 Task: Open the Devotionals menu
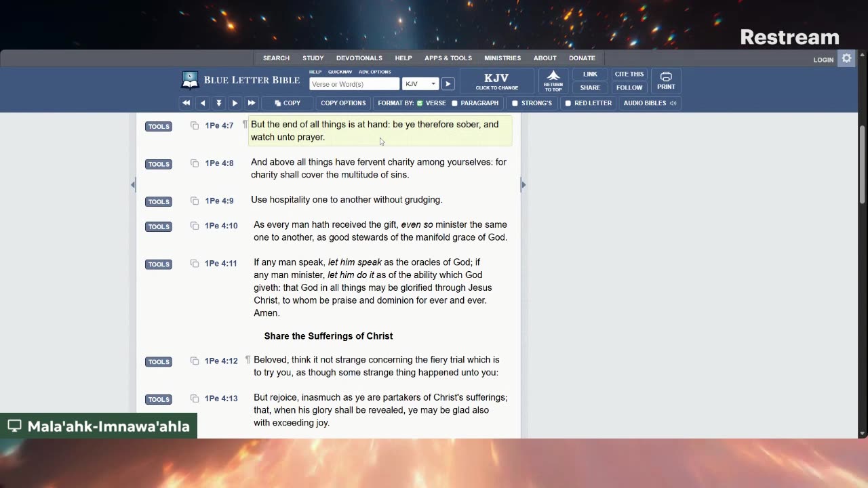pos(359,58)
